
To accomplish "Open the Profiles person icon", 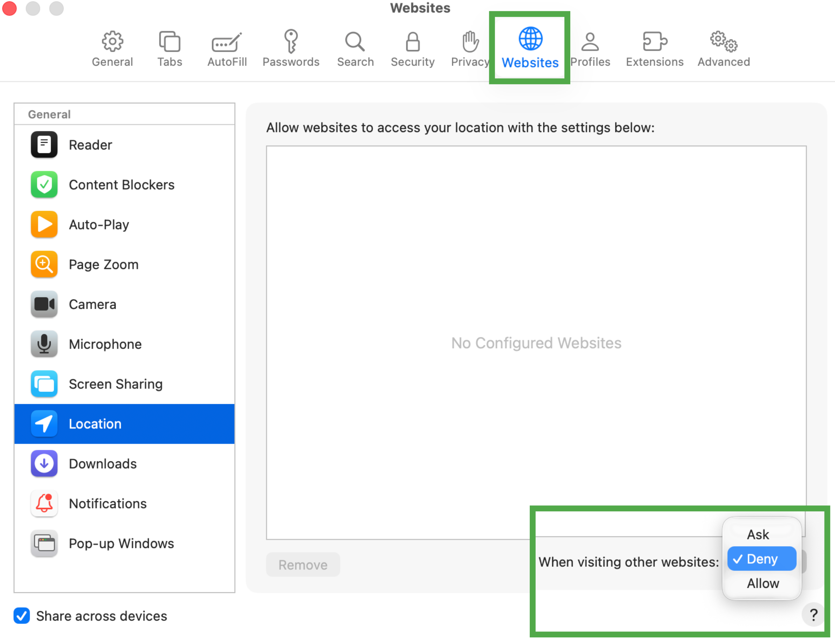I will click(x=590, y=41).
